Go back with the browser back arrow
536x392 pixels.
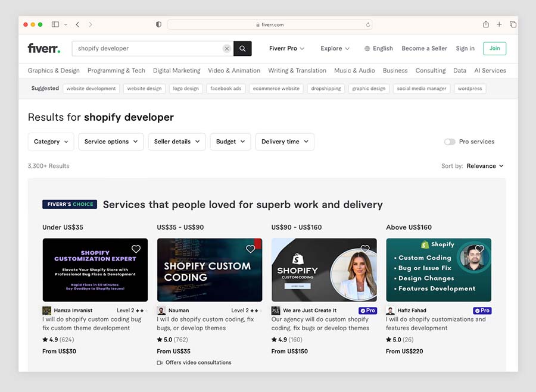tap(77, 24)
